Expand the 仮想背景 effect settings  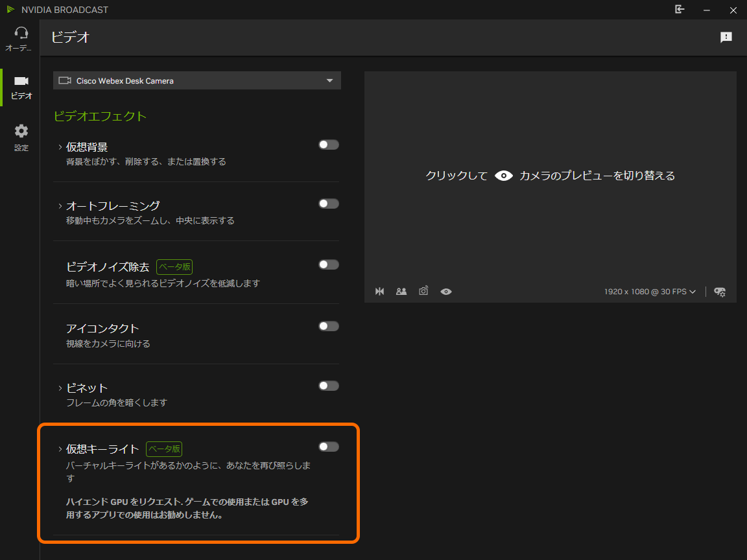(x=58, y=146)
